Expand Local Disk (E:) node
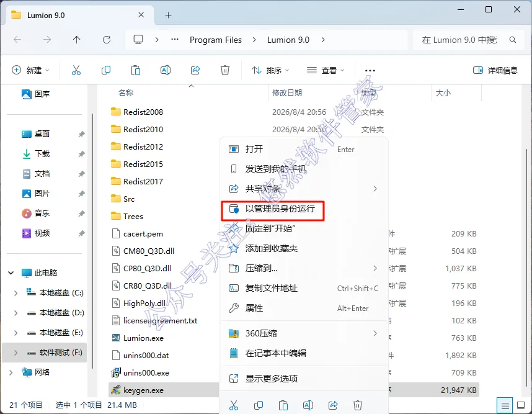Image resolution: width=532 pixels, height=414 pixels. click(16, 333)
